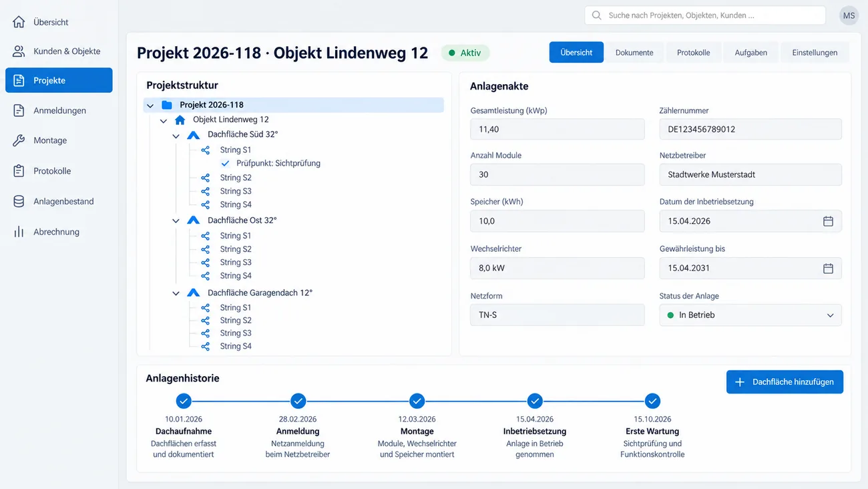Select String S3 under Dachfläche Ost
The width and height of the screenshot is (868, 489).
click(236, 263)
